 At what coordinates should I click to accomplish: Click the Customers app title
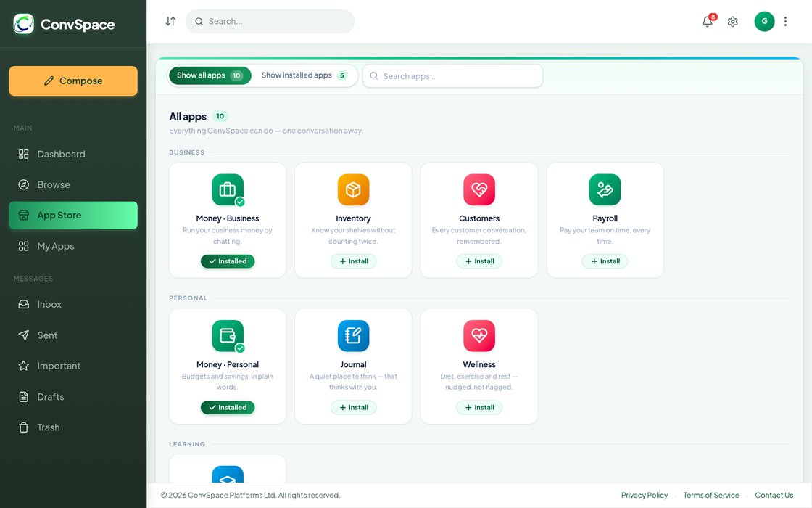click(479, 218)
